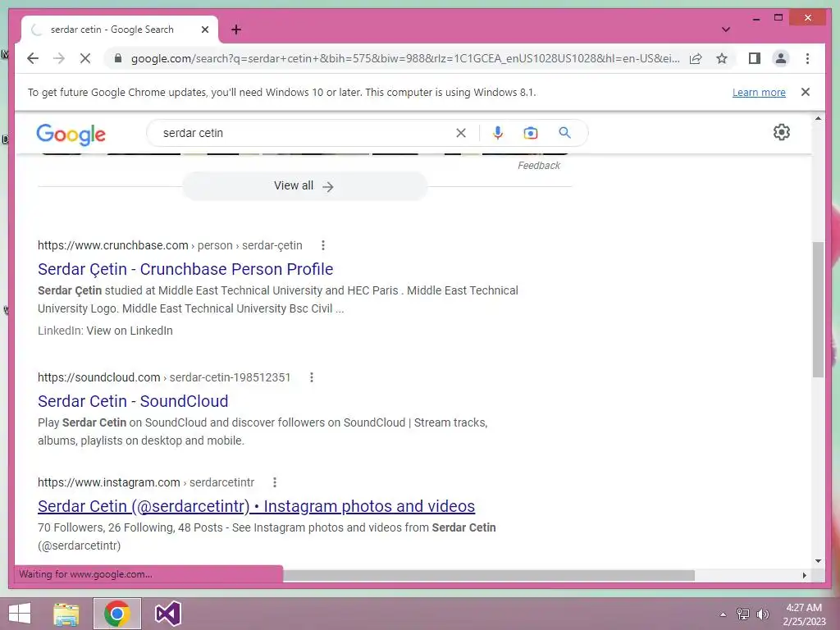Viewport: 840px width, 630px height.
Task: Clear the search box text
Action: tap(461, 133)
